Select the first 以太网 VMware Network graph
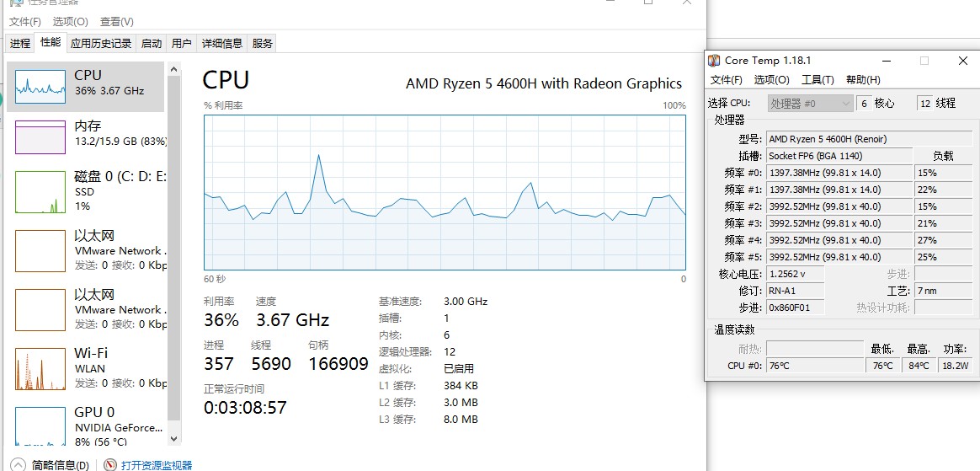Screen dimensions: 980x471 [40, 251]
